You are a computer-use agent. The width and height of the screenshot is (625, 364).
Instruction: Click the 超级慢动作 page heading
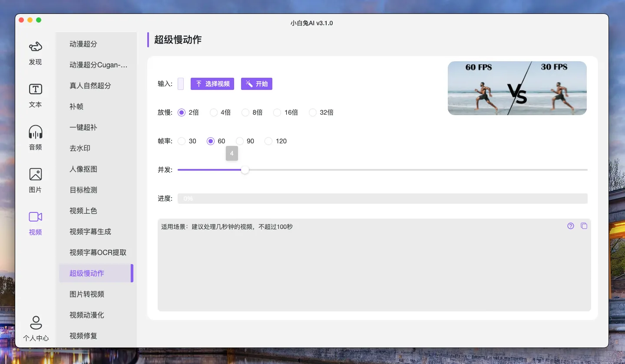(178, 40)
